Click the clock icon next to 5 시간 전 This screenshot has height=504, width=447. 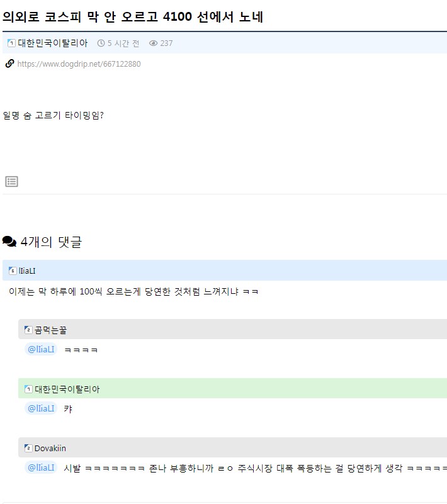coord(101,43)
